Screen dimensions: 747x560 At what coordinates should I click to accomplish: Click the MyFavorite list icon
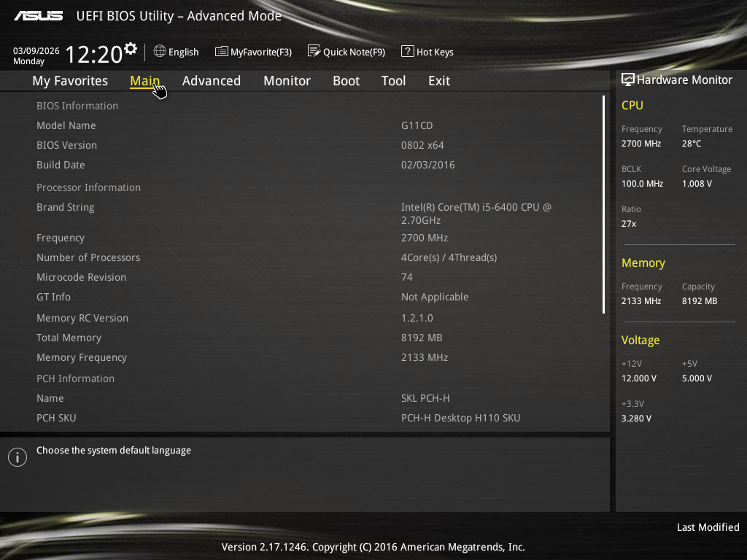click(x=222, y=52)
